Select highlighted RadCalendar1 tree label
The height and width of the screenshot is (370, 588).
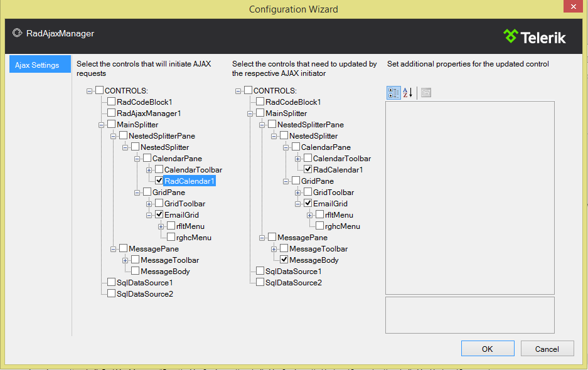pos(190,181)
